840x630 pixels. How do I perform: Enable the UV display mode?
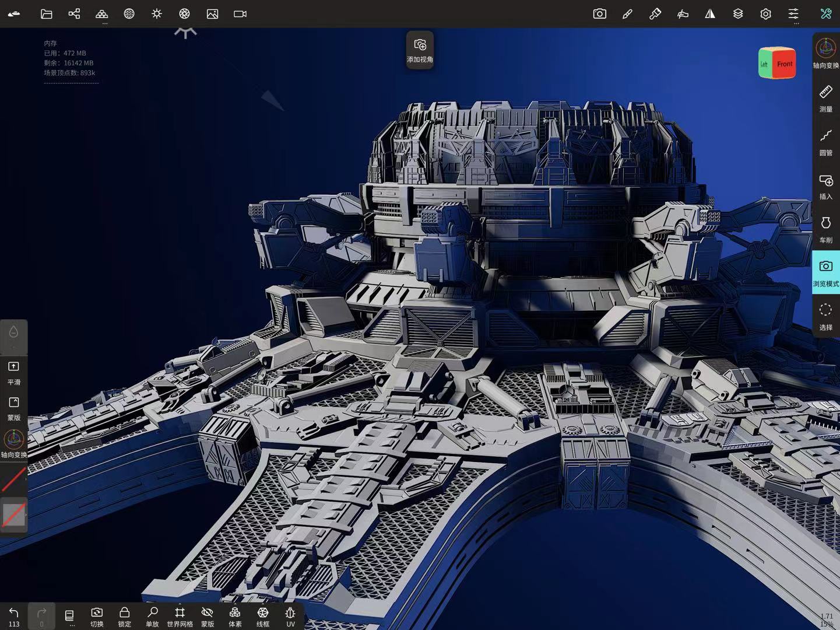pos(290,615)
